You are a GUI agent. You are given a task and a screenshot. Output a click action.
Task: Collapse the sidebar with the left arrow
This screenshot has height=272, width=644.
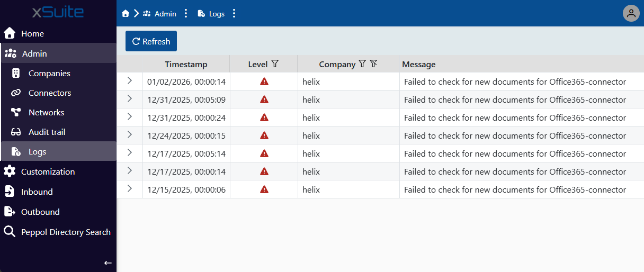click(108, 262)
